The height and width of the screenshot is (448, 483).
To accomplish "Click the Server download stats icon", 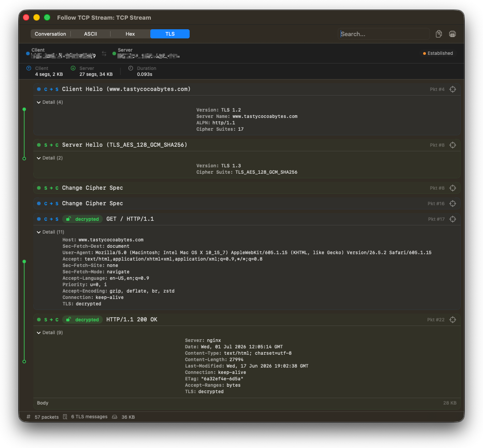I will point(73,68).
